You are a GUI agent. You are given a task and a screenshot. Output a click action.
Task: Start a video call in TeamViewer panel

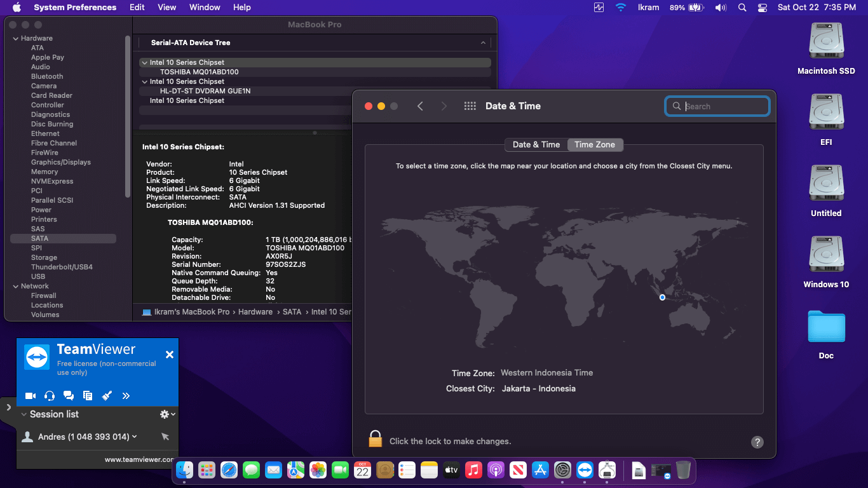coord(31,396)
